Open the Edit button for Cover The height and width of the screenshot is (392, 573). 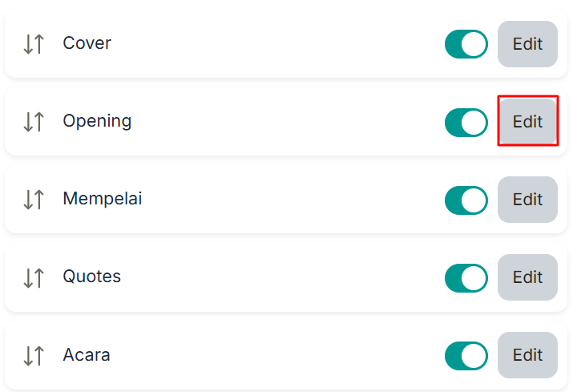(x=527, y=44)
